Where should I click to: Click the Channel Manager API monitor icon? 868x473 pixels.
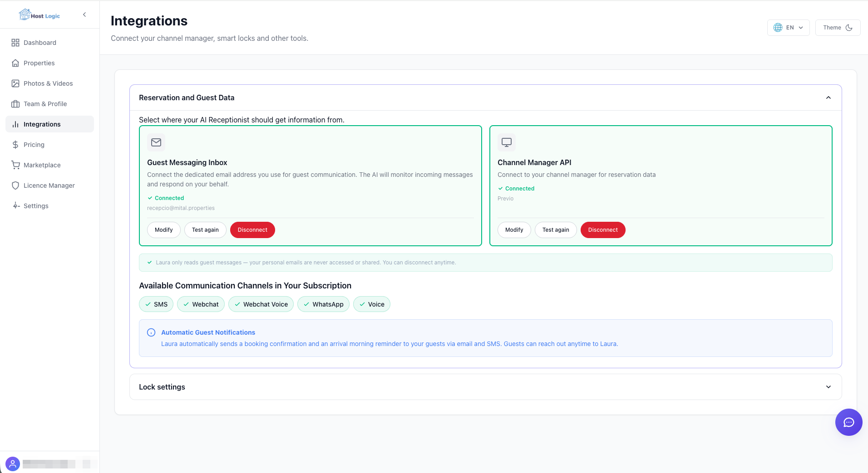507,142
